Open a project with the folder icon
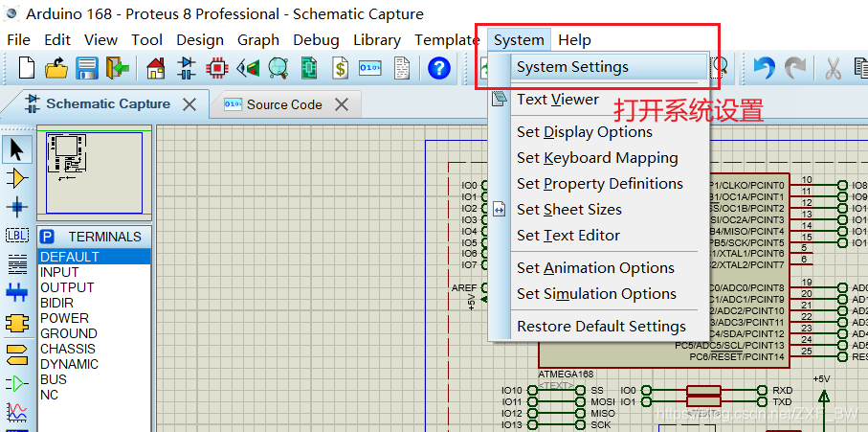Image resolution: width=868 pixels, height=432 pixels. pos(56,68)
